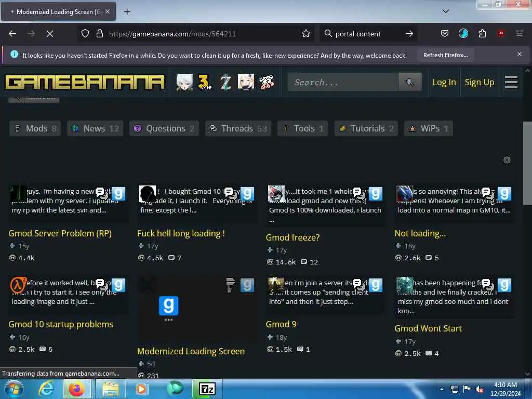Open the GameBanana site hamburger menu
The width and height of the screenshot is (532, 399).
coord(511,82)
